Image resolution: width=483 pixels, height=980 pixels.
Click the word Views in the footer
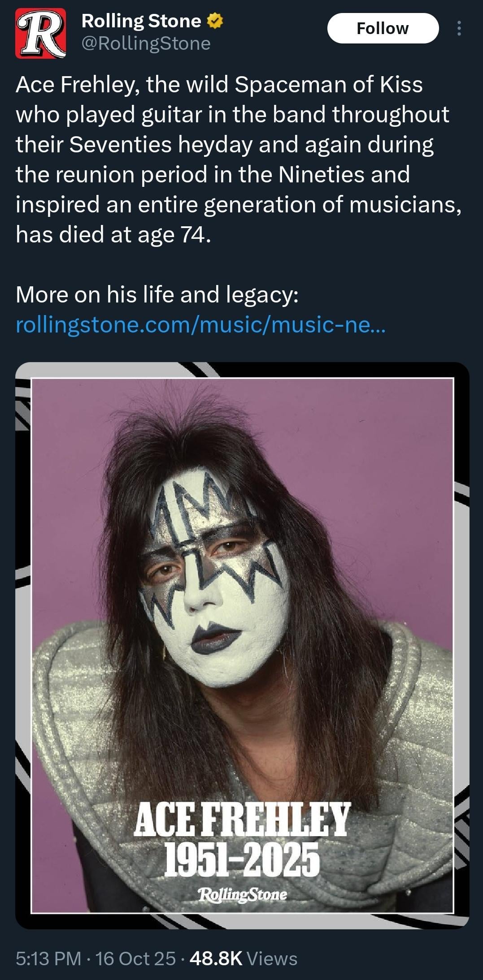click(272, 958)
